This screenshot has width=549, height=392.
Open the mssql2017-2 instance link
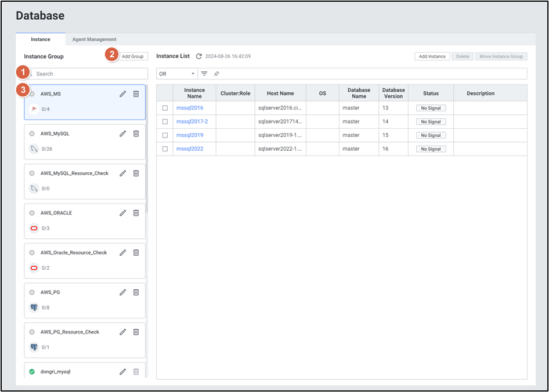point(192,122)
